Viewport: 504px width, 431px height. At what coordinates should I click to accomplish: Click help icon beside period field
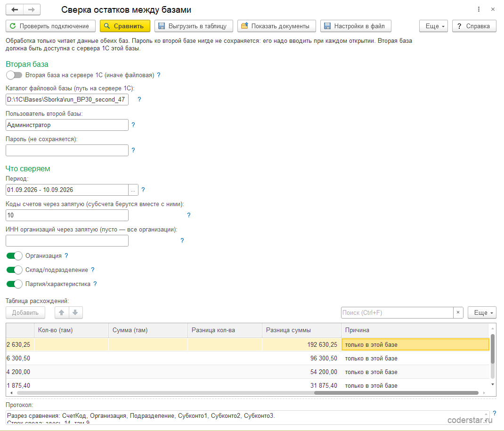pyautogui.click(x=143, y=190)
